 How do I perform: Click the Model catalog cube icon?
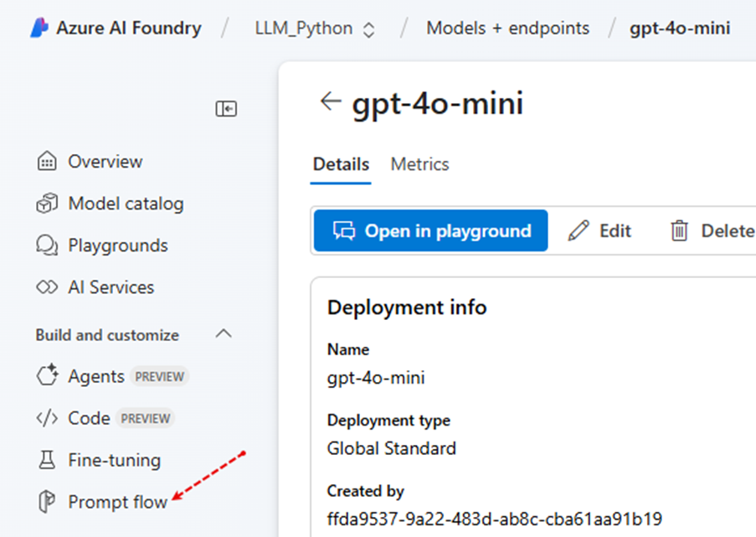click(47, 203)
